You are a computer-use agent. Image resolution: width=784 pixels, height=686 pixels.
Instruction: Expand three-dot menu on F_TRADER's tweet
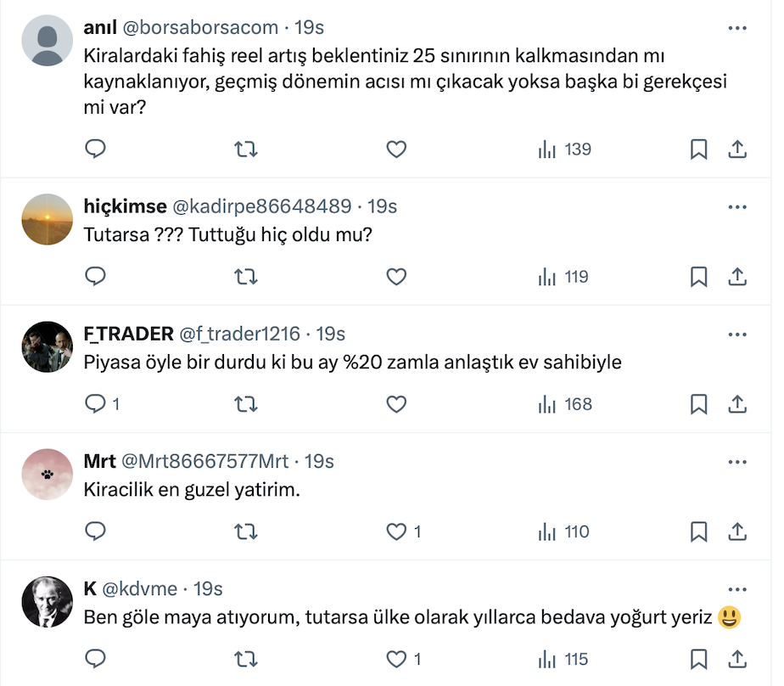click(x=737, y=334)
